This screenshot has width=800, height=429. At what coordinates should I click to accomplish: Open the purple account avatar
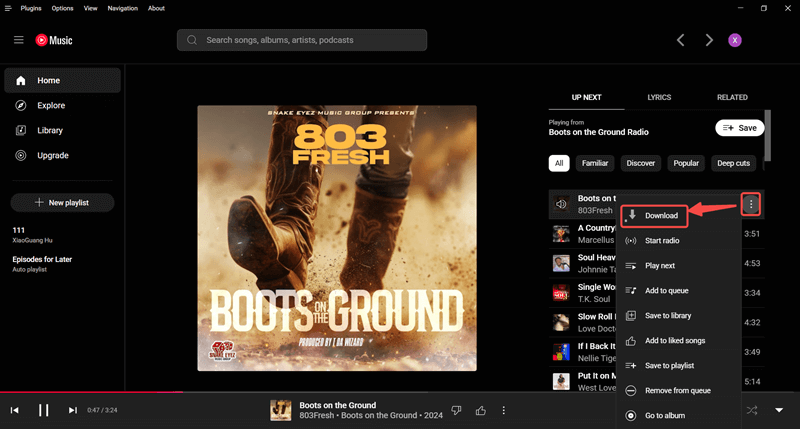pos(735,40)
